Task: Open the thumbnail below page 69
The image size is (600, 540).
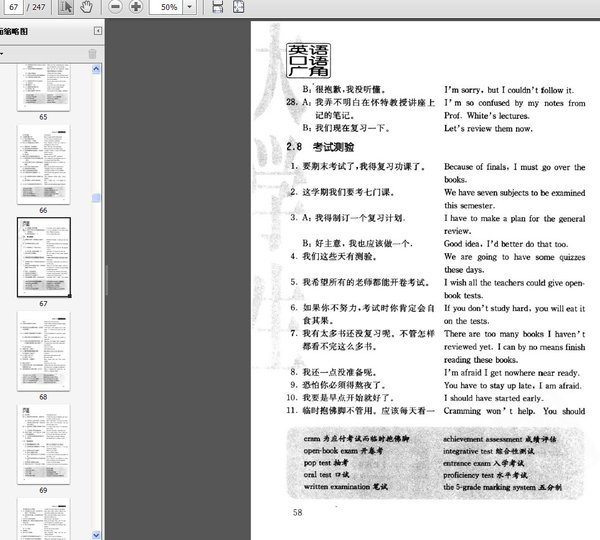Action: 43,519
